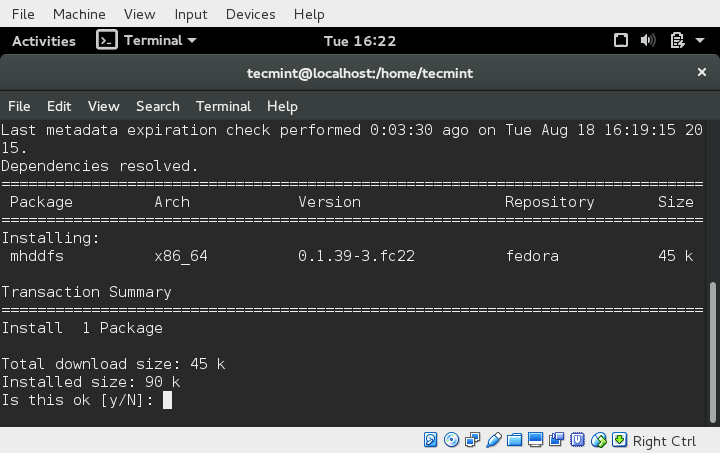This screenshot has width=720, height=453.
Task: Open the clock calendar showing Tue 16:22
Action: [x=360, y=41]
